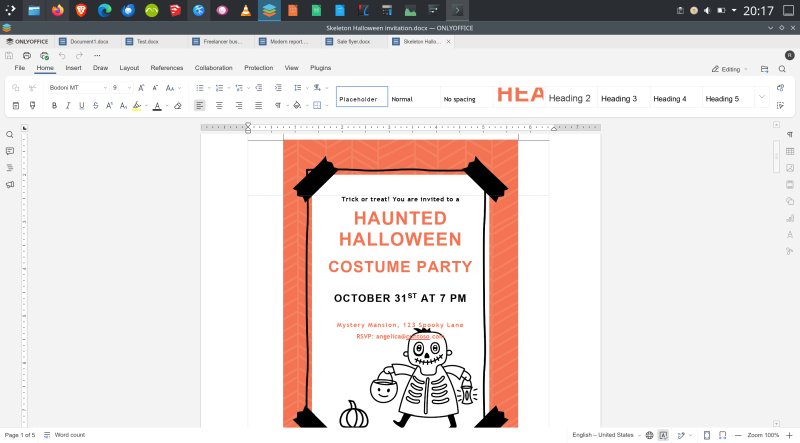The width and height of the screenshot is (800, 443).
Task: Click the Print icon in quick toolbar
Action: [27, 55]
